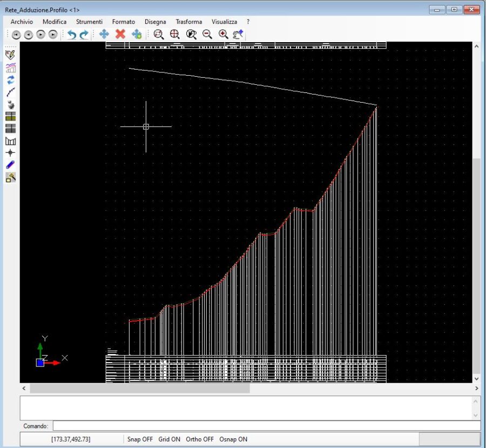The height and width of the screenshot is (448, 486).
Task: Click the crosshair point tool icon
Action: (x=10, y=153)
